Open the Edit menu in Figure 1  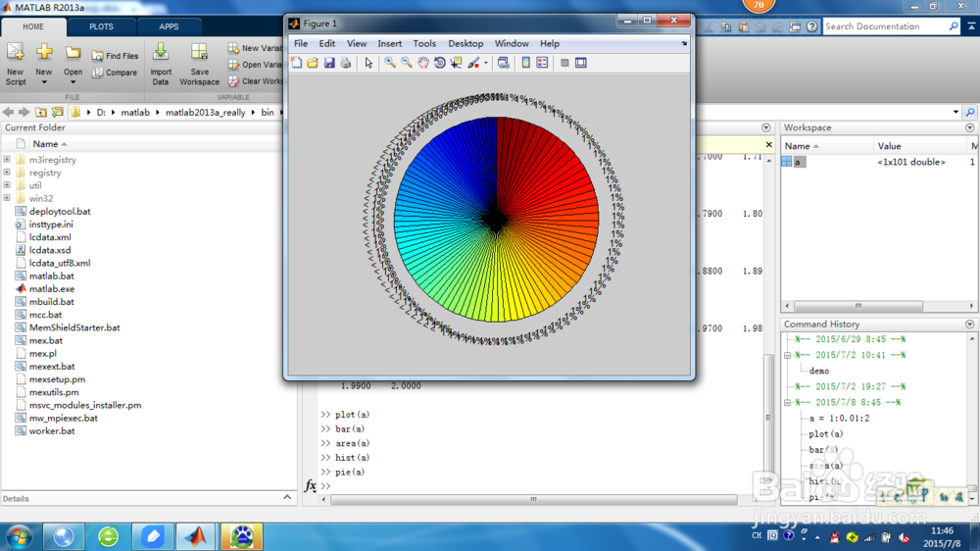pos(327,44)
